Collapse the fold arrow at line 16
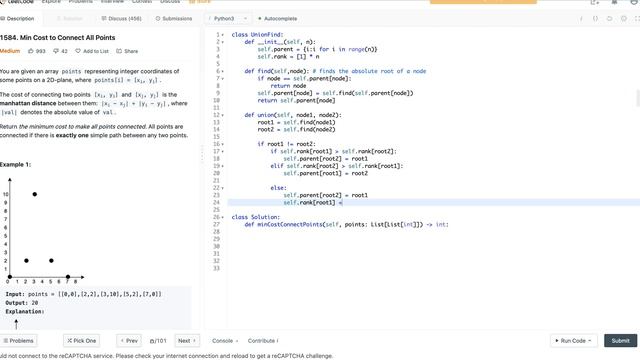Viewport: 640px width, 360px height. [x=222, y=144]
